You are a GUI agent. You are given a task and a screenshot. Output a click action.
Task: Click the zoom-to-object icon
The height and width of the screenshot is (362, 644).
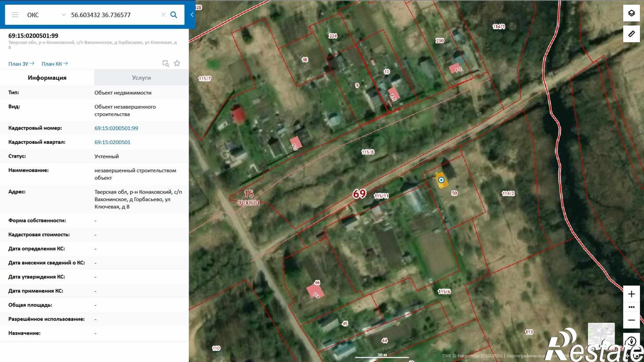166,63
